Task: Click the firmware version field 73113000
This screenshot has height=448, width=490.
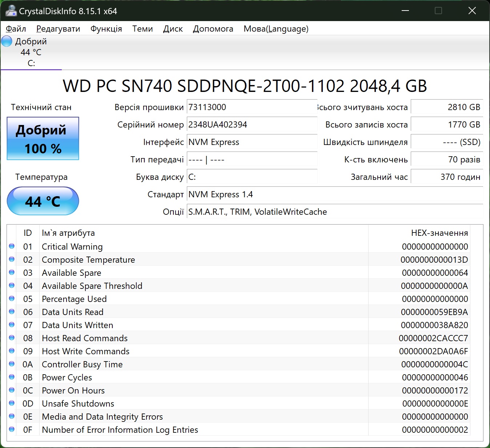Action: tap(252, 107)
